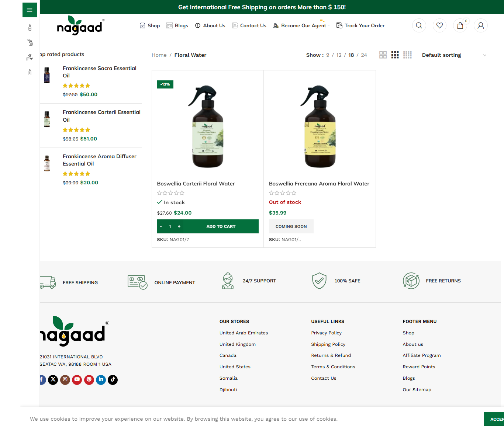Open Shipping Policy link

[x=328, y=344]
